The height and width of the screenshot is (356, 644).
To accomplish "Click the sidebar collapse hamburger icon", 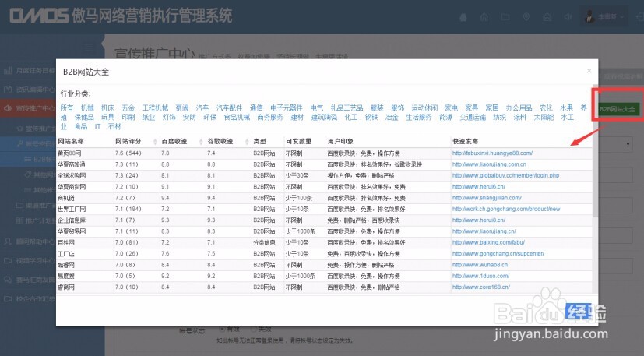I will coord(89,48).
